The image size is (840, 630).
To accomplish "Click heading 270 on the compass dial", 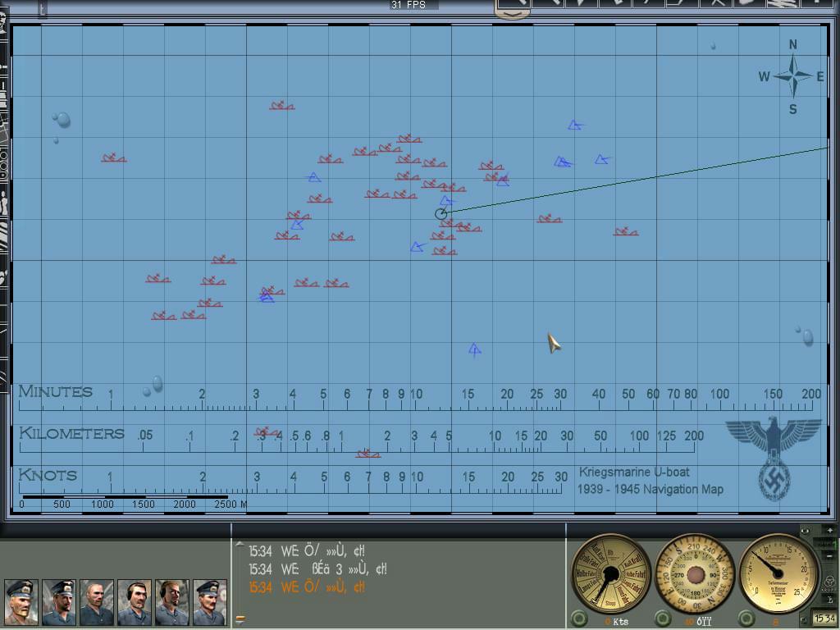I will [x=678, y=575].
